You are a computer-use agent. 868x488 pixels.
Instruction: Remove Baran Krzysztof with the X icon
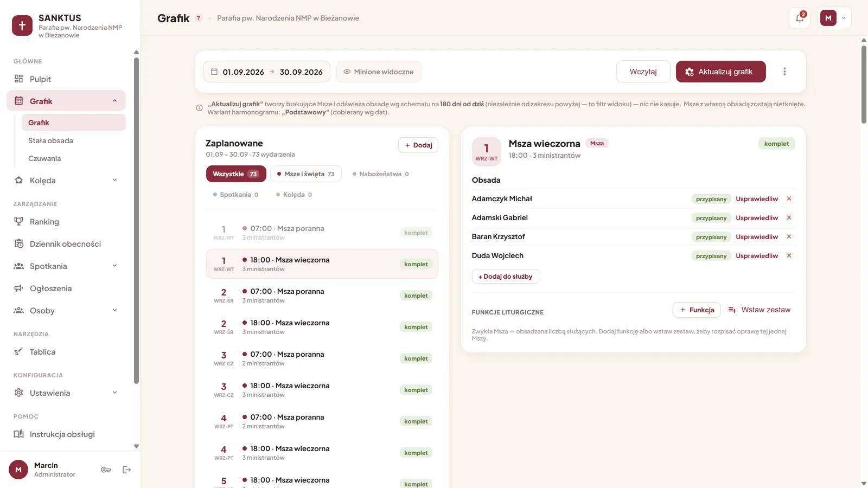789,237
